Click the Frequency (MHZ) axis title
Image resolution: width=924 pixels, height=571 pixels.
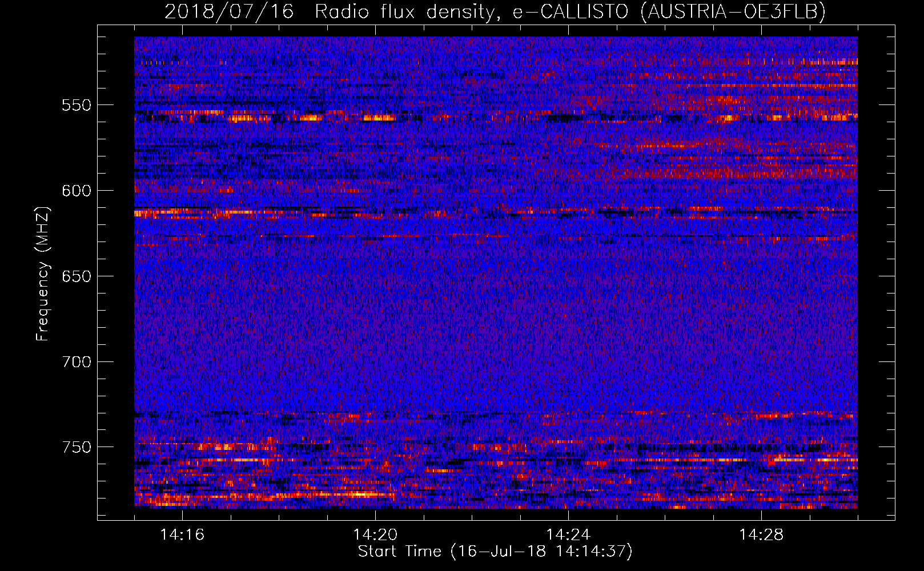(43, 274)
